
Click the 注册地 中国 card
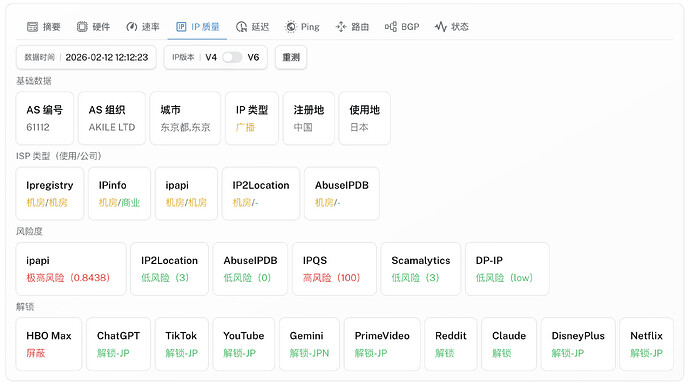click(309, 118)
